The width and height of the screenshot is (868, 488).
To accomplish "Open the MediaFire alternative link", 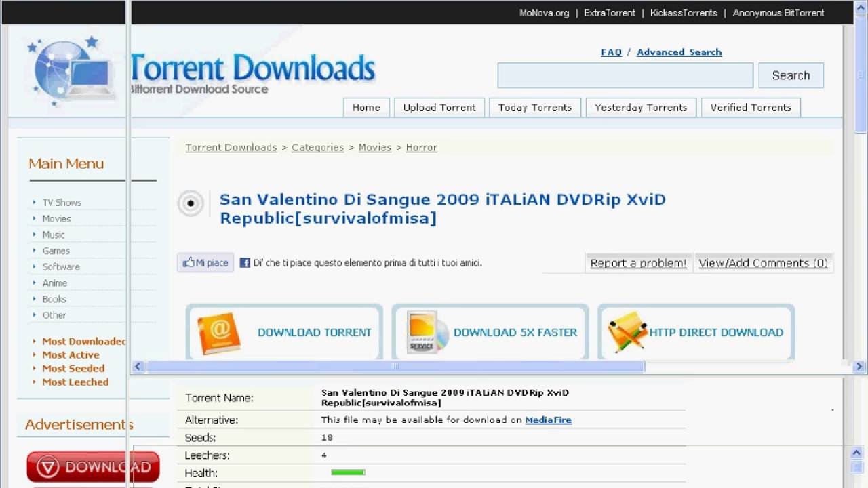I will 549,420.
